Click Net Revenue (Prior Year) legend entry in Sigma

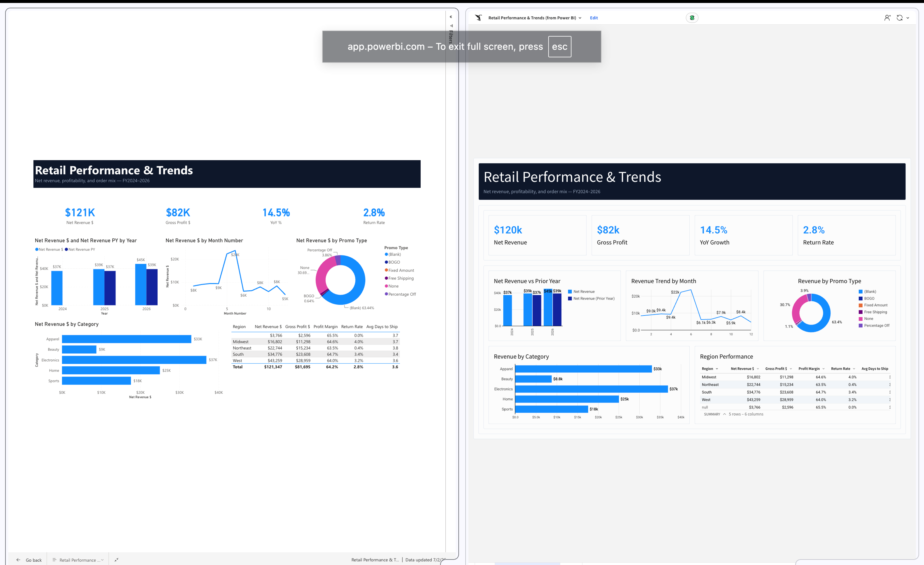tap(591, 299)
